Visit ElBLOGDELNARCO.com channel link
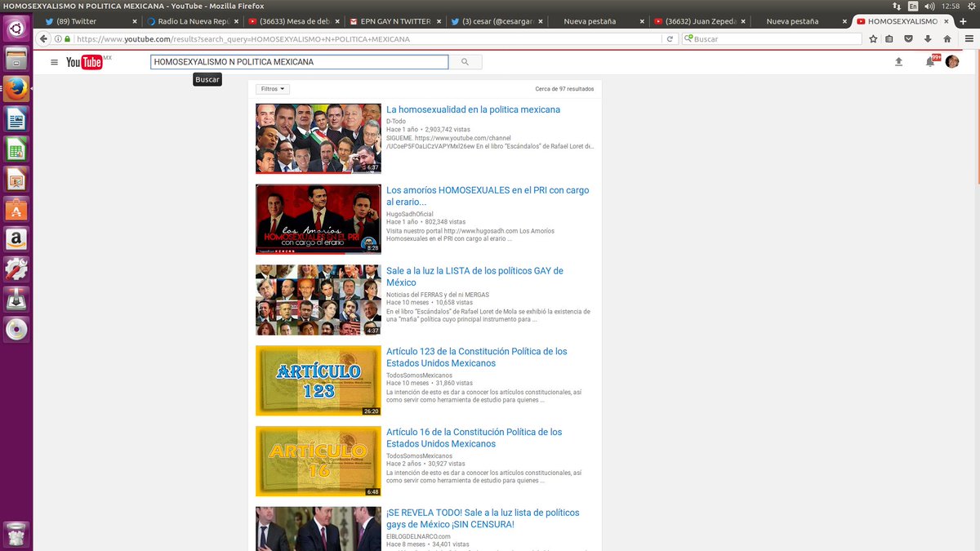 click(x=418, y=536)
